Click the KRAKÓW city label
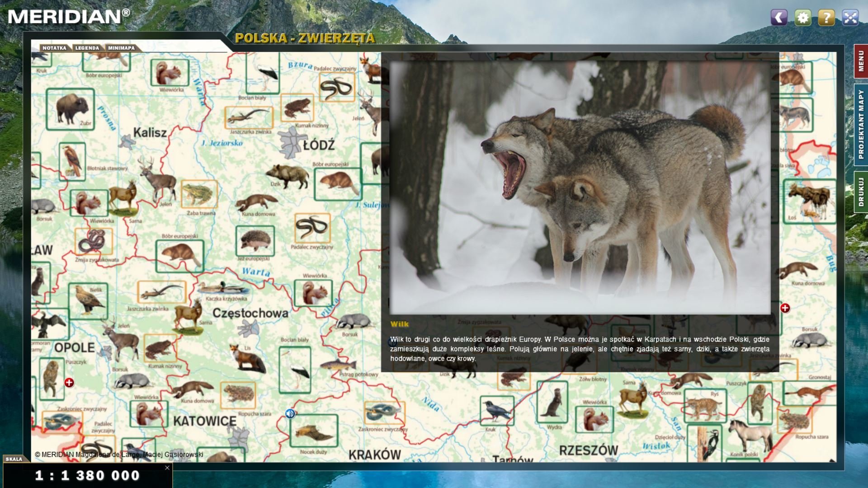Screen dimensions: 868x488 (x=375, y=455)
